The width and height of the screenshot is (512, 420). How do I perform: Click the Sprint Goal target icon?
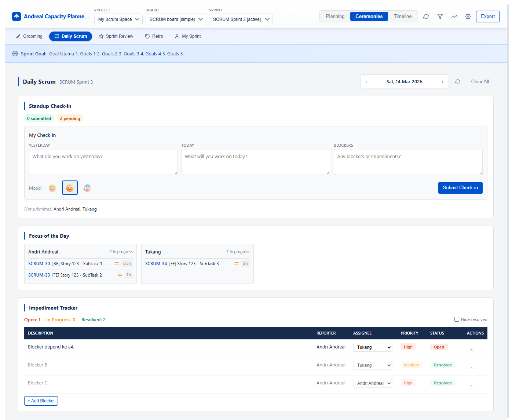pyautogui.click(x=15, y=54)
